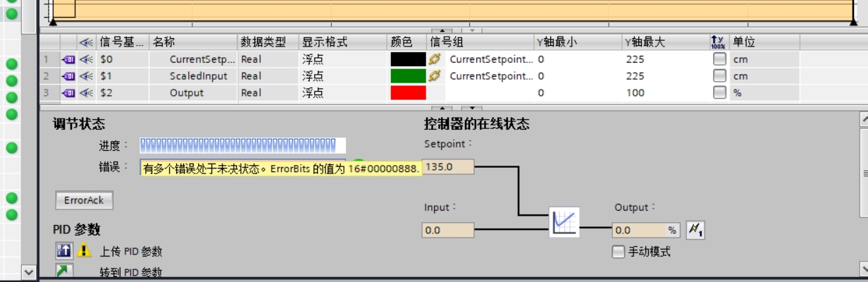Click the 数据类型 column header

(x=263, y=42)
